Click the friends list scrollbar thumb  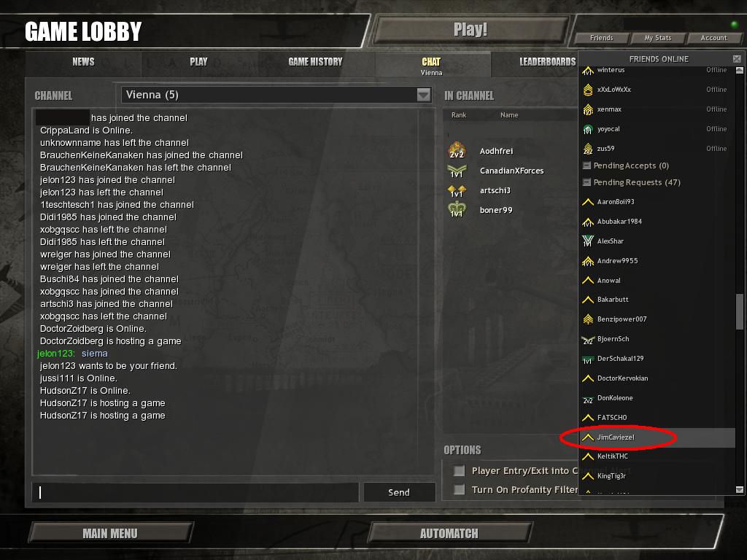click(740, 311)
